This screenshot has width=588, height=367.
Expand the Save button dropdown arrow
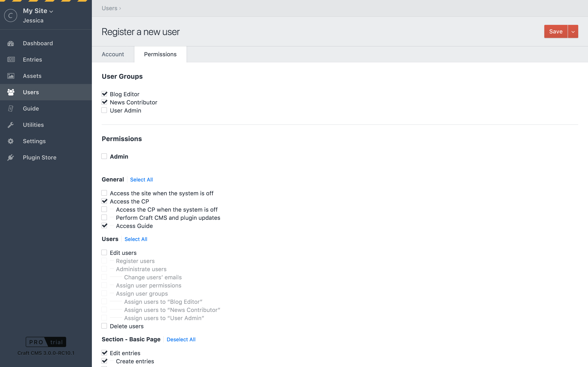pos(573,32)
